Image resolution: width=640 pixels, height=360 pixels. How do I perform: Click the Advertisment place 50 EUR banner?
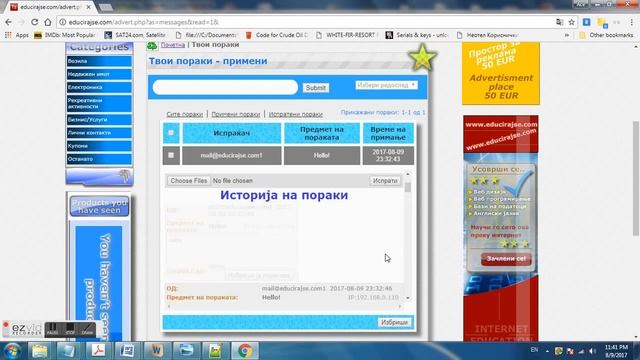pos(501,73)
